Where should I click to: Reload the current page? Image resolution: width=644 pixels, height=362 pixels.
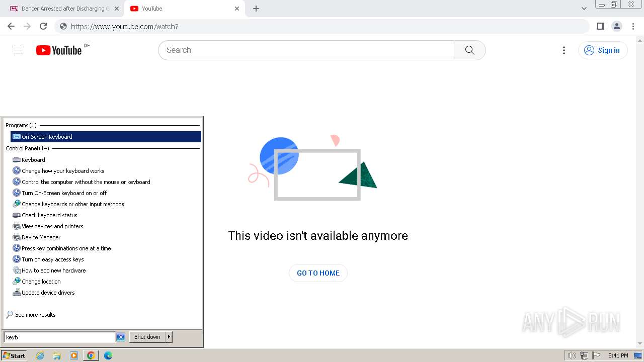click(43, 26)
